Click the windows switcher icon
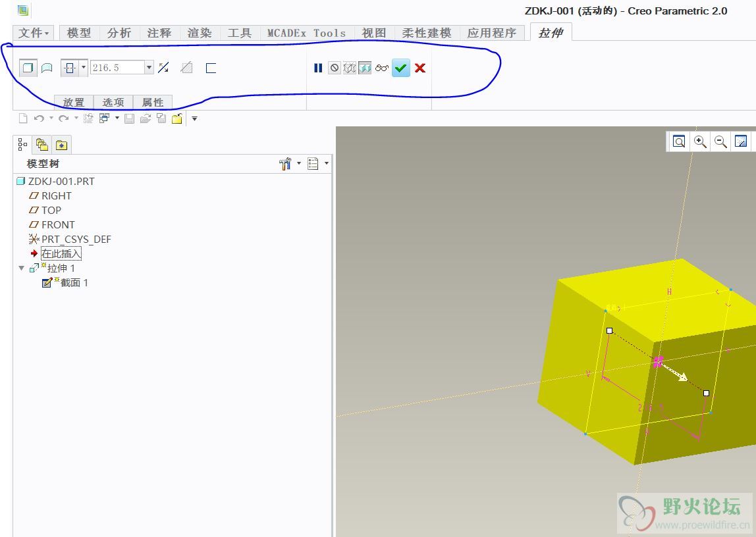Viewport: 756px width, 537px height. coord(104,118)
